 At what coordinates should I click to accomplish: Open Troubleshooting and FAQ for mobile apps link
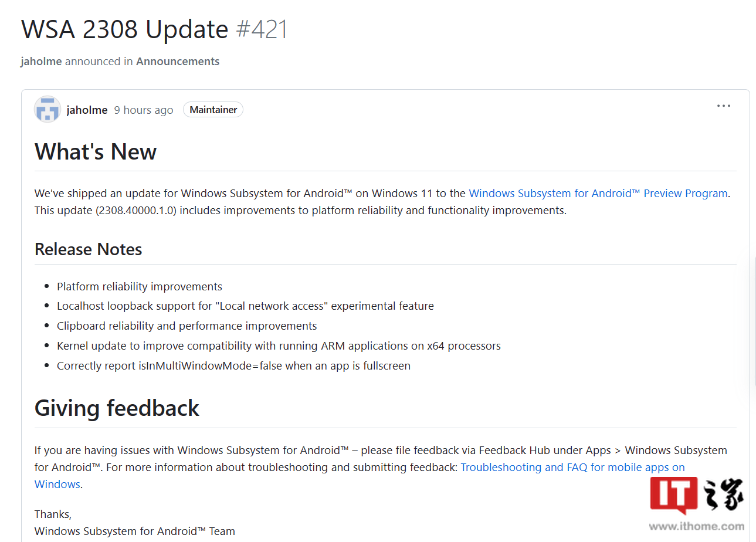360,475
